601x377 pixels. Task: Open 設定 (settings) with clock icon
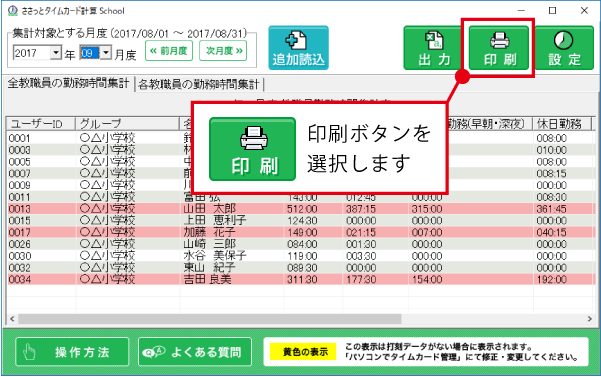(x=564, y=48)
